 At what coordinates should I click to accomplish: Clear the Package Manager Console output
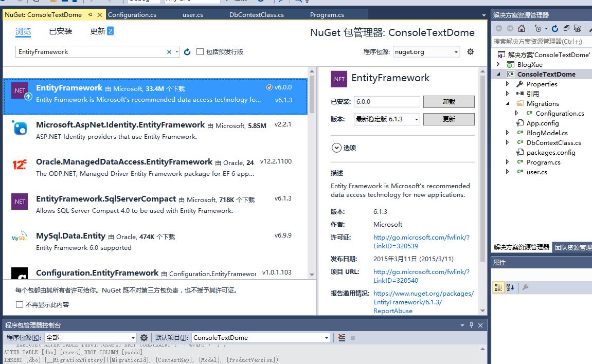342,338
